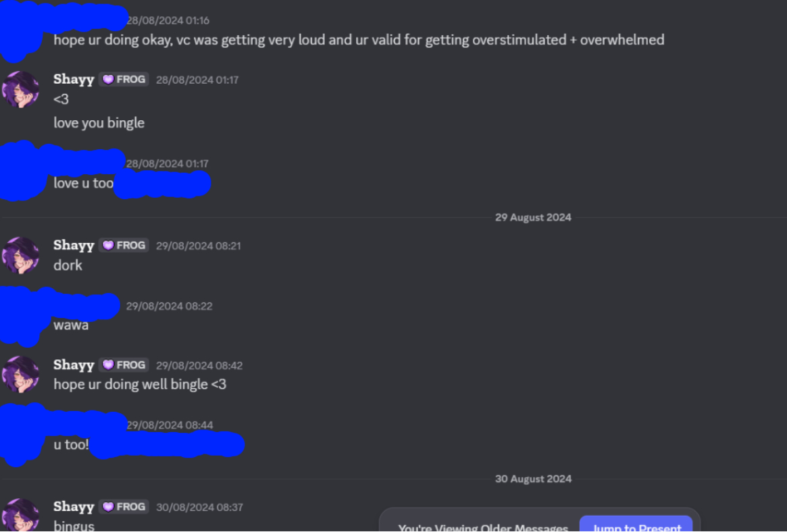Click the Jump to Present button

[636, 525]
